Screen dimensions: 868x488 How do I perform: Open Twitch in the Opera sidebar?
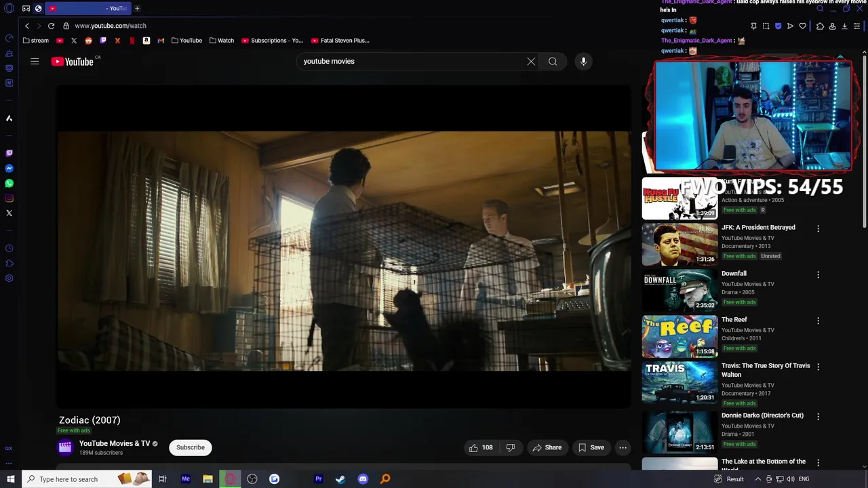point(9,154)
